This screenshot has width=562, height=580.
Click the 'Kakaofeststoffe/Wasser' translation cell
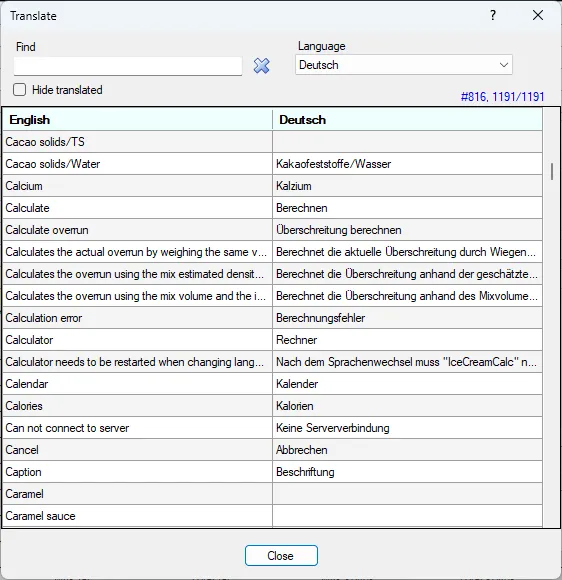(407, 164)
